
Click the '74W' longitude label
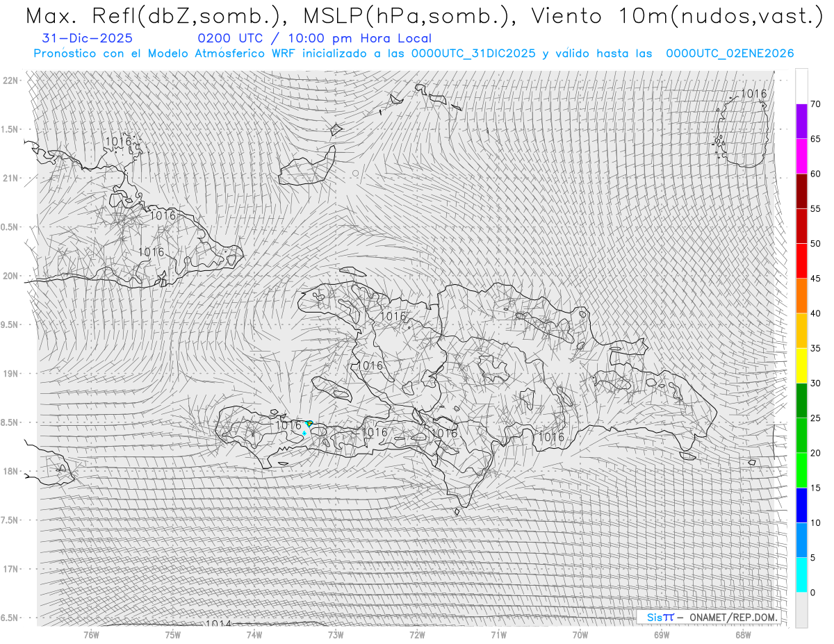[254, 634]
